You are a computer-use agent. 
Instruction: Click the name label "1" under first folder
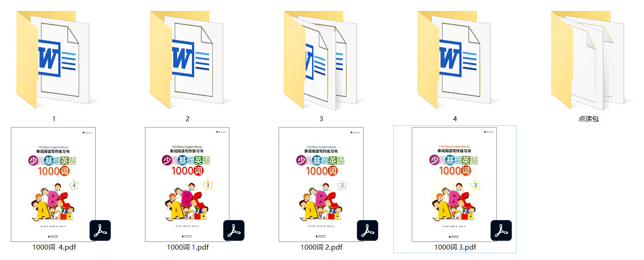tap(54, 119)
